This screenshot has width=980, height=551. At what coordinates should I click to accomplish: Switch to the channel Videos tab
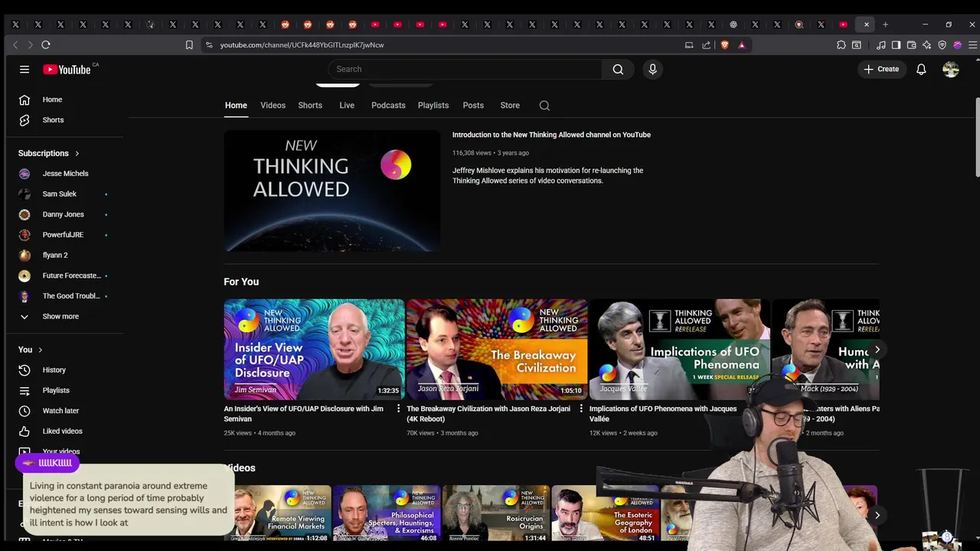[273, 106]
